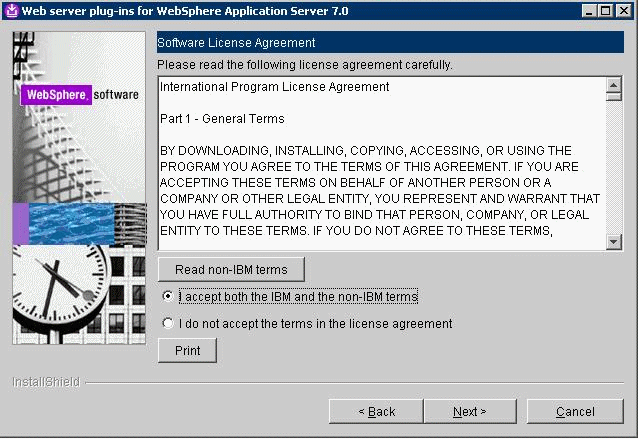
Task: Maximize the installer window
Action: [605, 11]
